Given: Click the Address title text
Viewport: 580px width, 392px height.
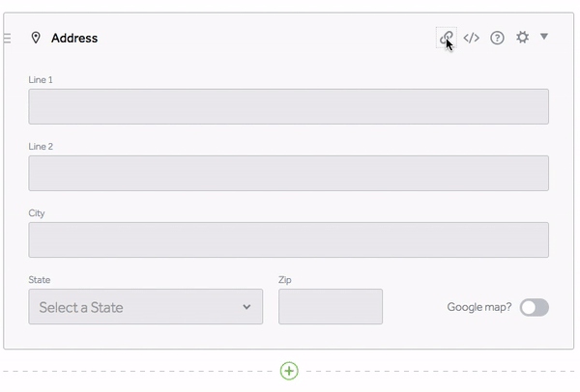Looking at the screenshot, I should pyautogui.click(x=74, y=38).
